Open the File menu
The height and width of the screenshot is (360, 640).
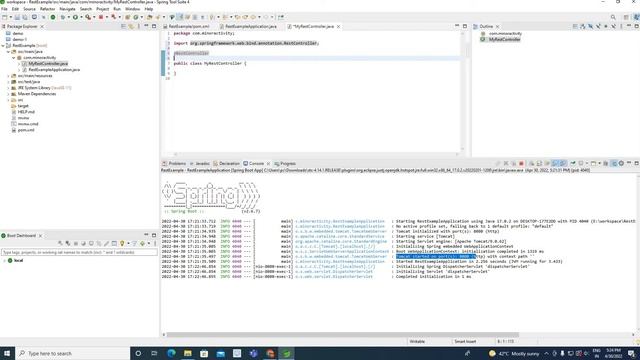point(4,9)
